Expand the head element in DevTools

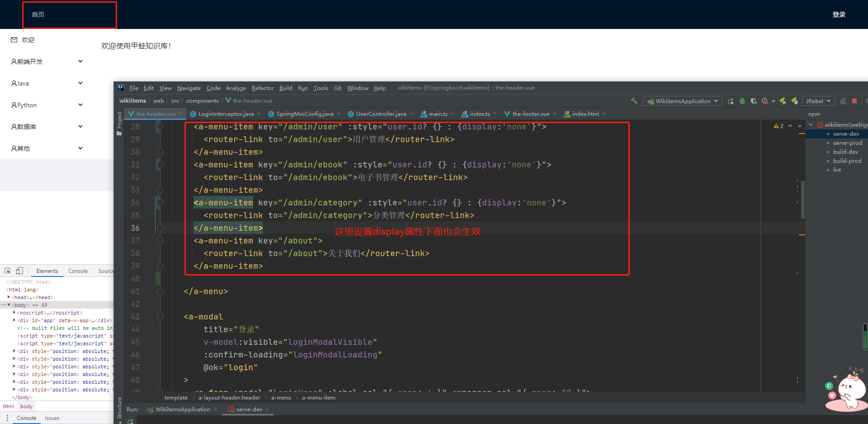[9, 297]
